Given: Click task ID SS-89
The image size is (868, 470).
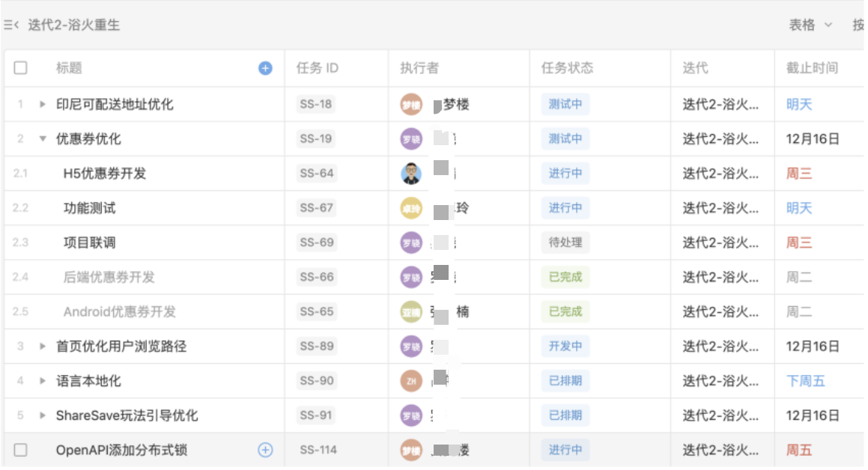Looking at the screenshot, I should [x=317, y=347].
